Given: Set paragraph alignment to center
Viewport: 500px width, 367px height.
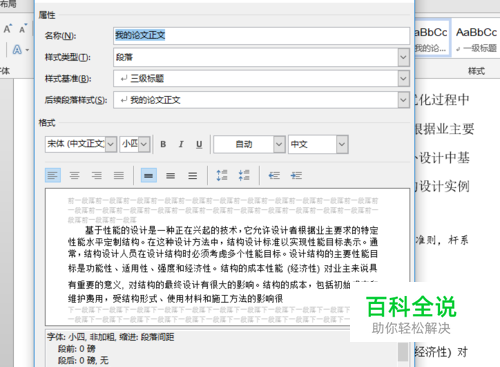Looking at the screenshot, I should [75, 175].
